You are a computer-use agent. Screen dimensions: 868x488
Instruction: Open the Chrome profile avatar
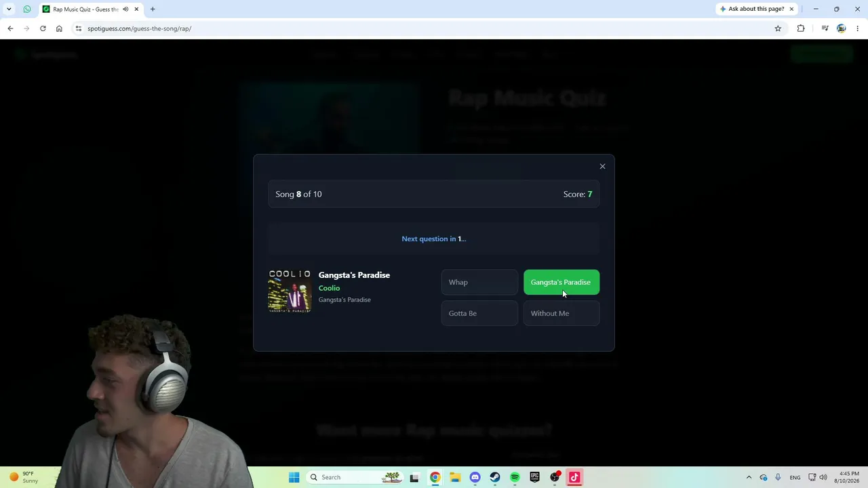842,28
